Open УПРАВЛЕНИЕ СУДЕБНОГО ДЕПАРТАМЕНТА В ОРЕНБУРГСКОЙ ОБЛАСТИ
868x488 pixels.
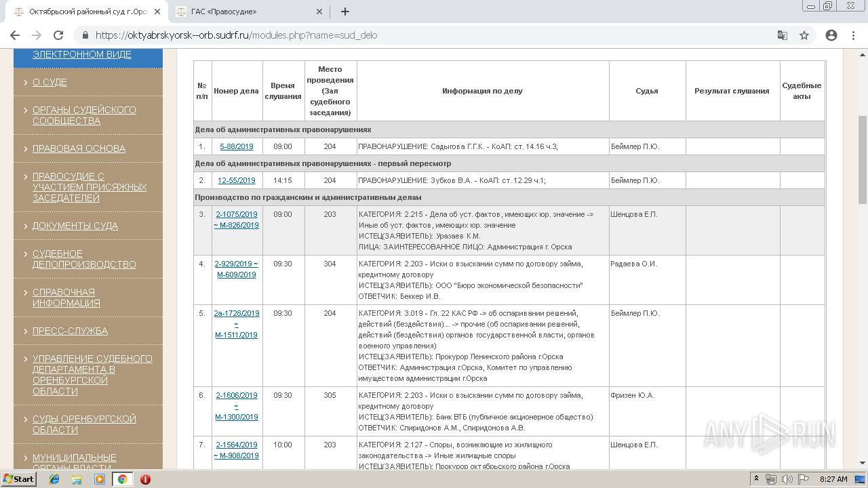(x=92, y=375)
